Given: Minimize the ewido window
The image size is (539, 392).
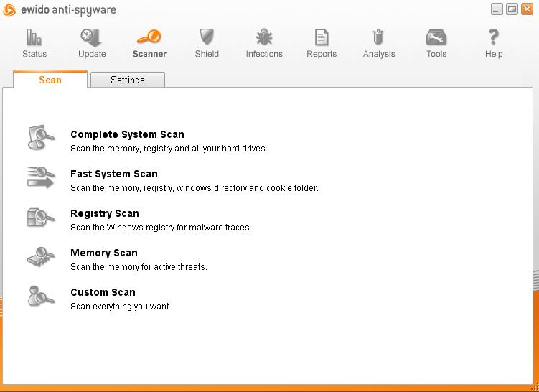Looking at the screenshot, I should pos(497,9).
